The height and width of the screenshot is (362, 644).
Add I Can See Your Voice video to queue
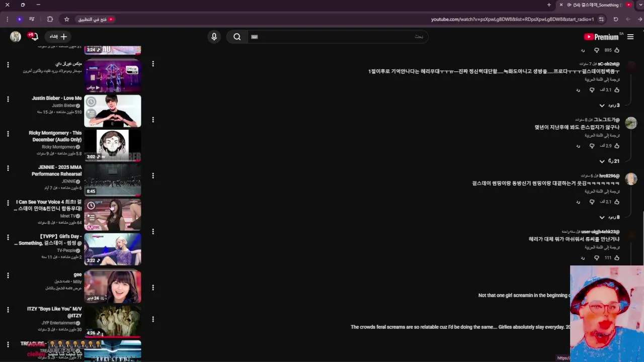pyautogui.click(x=91, y=218)
